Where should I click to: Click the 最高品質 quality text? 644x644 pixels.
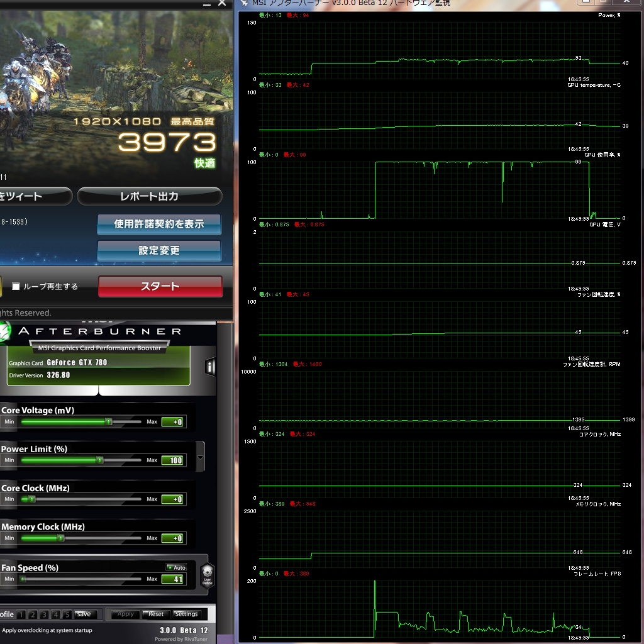(x=192, y=121)
